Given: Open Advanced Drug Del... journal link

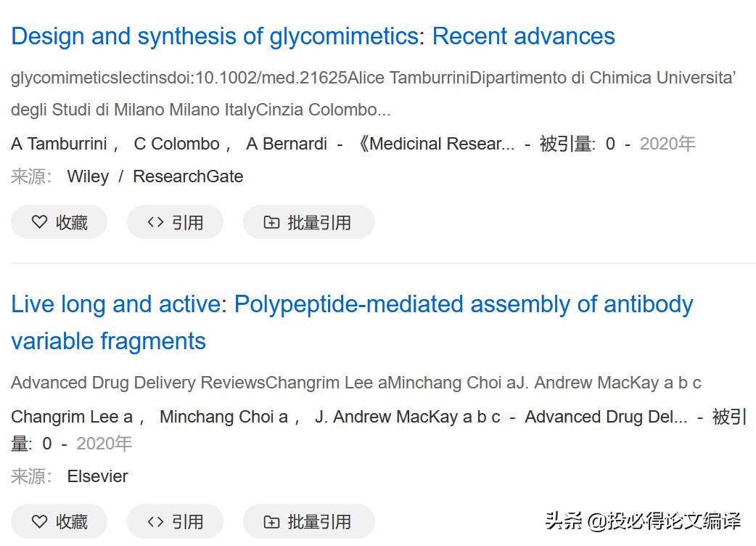Looking at the screenshot, I should pyautogui.click(x=606, y=417).
